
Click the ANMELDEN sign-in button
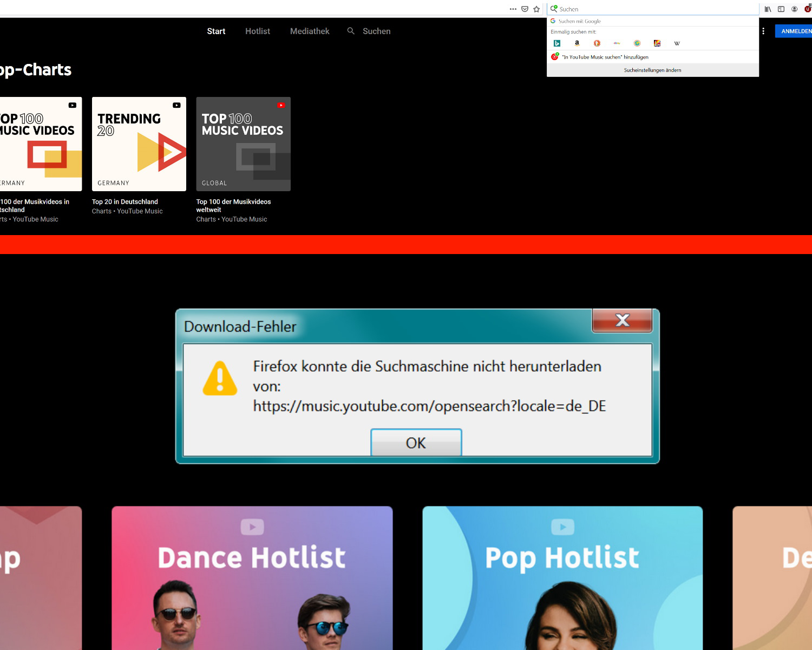(794, 31)
